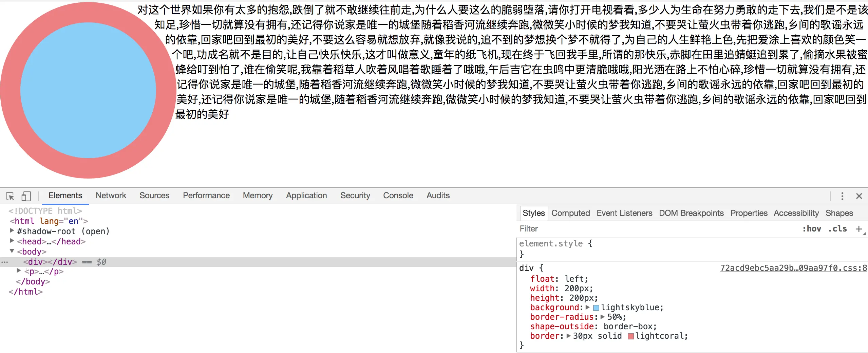Screen dimensions: 868x353
Task: Expand the background shorthand property arrow
Action: point(588,307)
